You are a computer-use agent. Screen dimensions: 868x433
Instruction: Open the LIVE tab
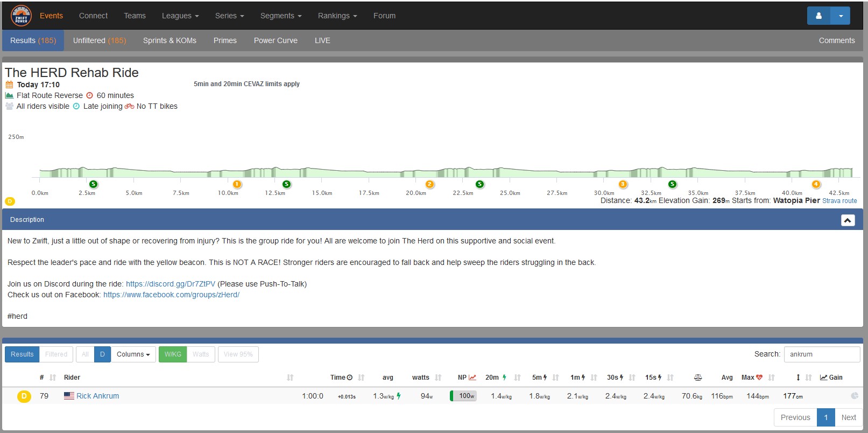click(322, 40)
